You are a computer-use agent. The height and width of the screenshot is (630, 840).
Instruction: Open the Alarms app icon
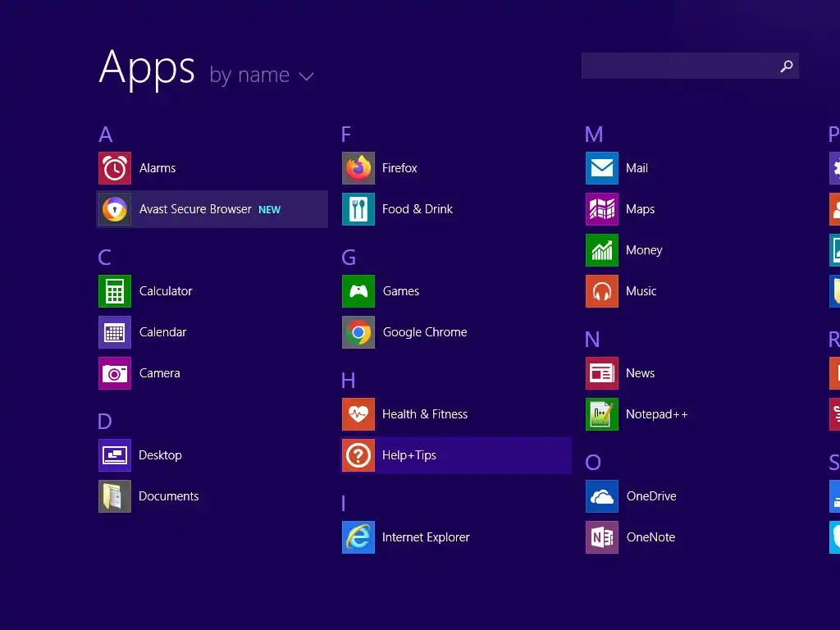(115, 168)
